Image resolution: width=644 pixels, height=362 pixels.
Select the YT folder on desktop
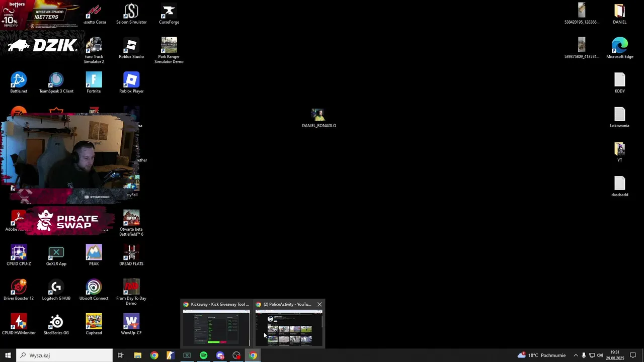pos(620,152)
